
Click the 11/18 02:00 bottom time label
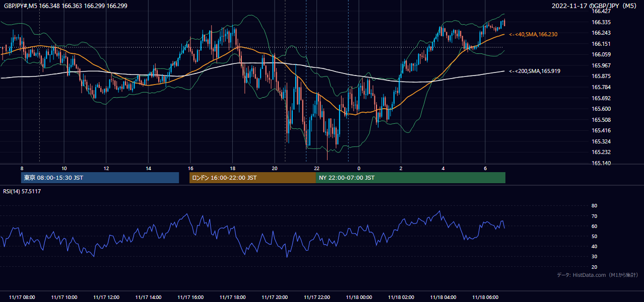(x=401, y=297)
